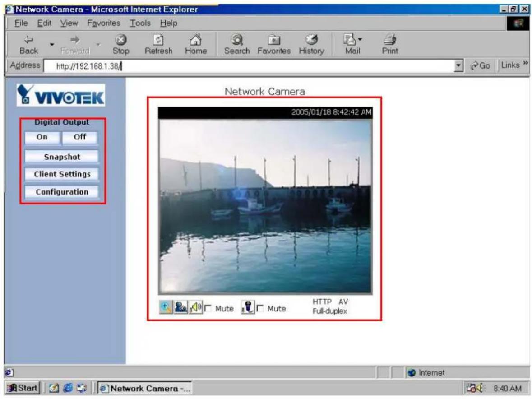Click the page icon in the status bar

tap(9, 372)
